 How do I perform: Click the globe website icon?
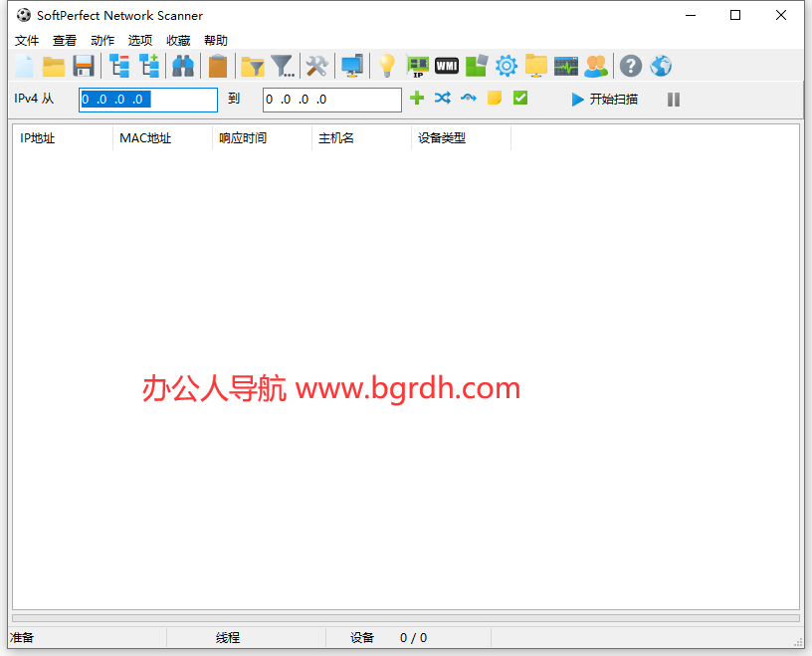point(661,67)
